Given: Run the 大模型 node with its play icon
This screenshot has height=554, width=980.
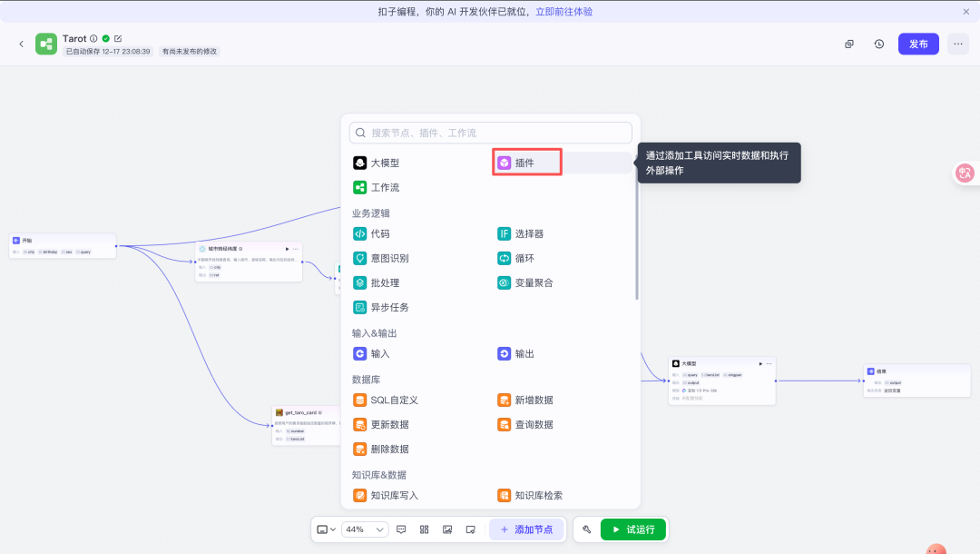Looking at the screenshot, I should (x=760, y=363).
